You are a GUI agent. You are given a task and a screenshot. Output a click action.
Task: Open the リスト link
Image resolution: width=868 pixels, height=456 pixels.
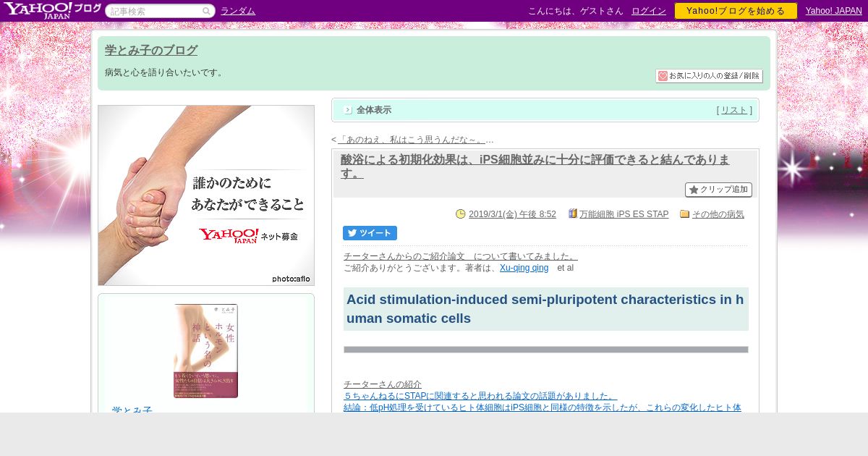[734, 110]
